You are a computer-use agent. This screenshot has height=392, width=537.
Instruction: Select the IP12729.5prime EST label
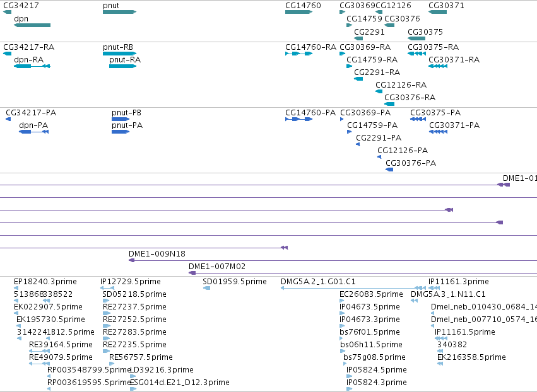pyautogui.click(x=131, y=282)
